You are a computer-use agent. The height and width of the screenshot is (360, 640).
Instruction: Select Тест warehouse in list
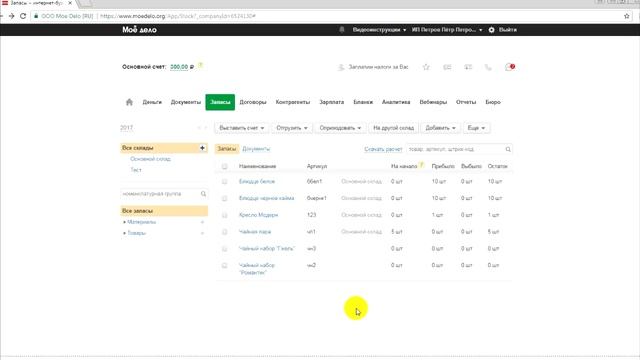[136, 170]
